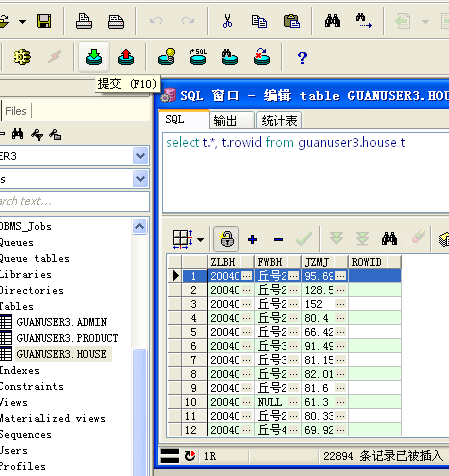Click the JZMJ column header

325,262
